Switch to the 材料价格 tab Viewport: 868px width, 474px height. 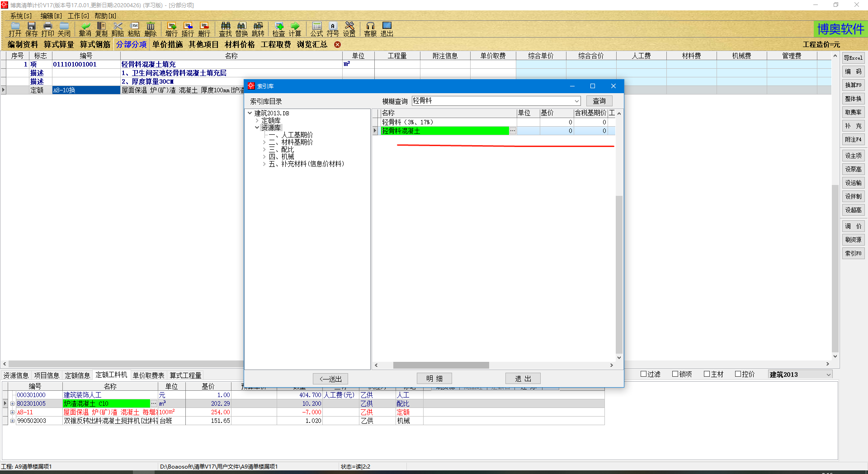pyautogui.click(x=240, y=44)
